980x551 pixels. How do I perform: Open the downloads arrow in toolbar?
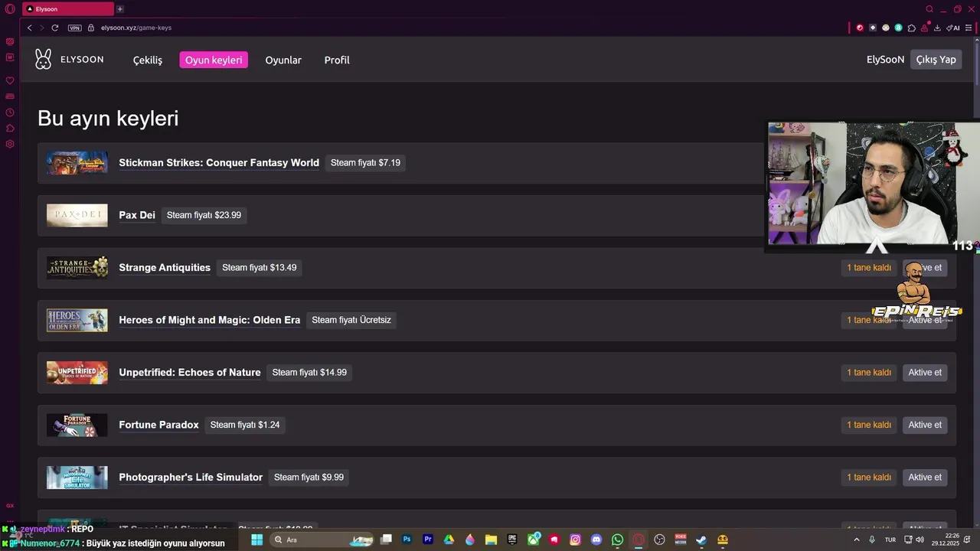click(937, 28)
